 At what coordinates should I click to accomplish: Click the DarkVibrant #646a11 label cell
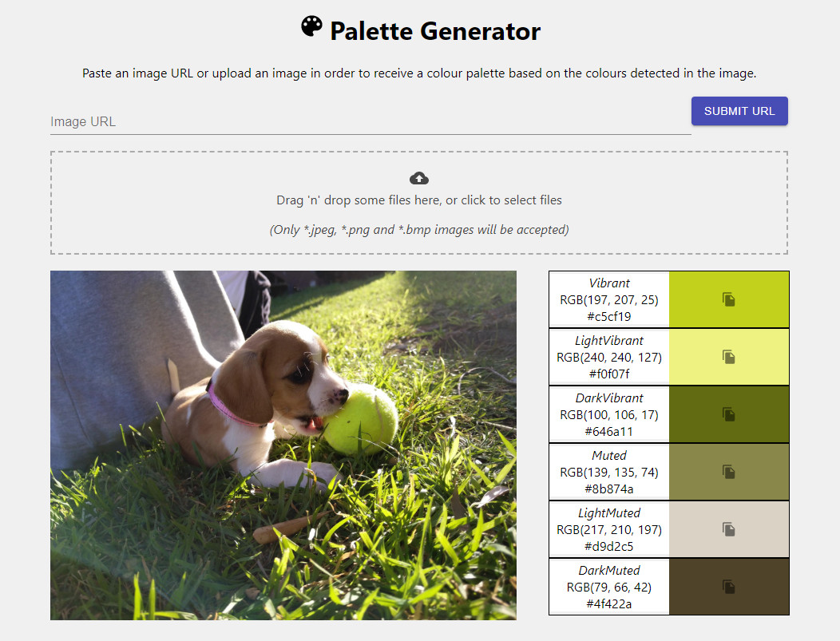(x=609, y=414)
